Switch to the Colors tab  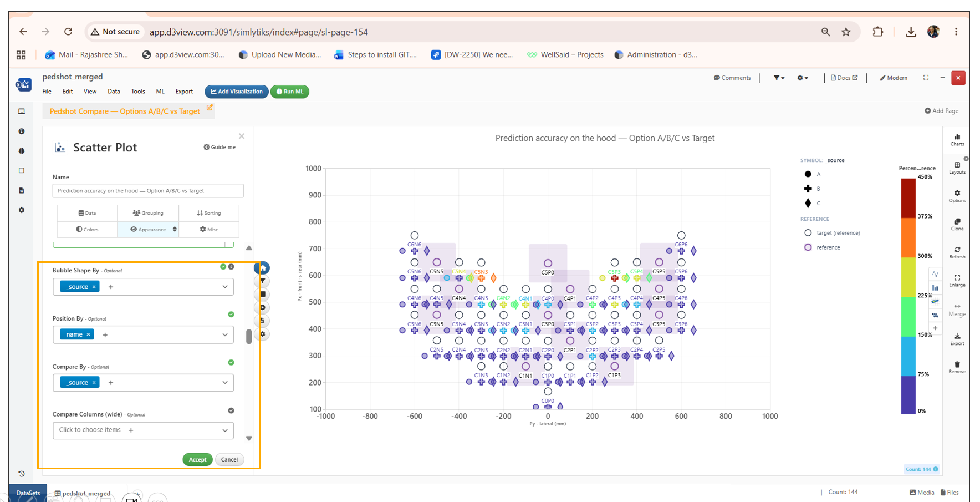87,229
